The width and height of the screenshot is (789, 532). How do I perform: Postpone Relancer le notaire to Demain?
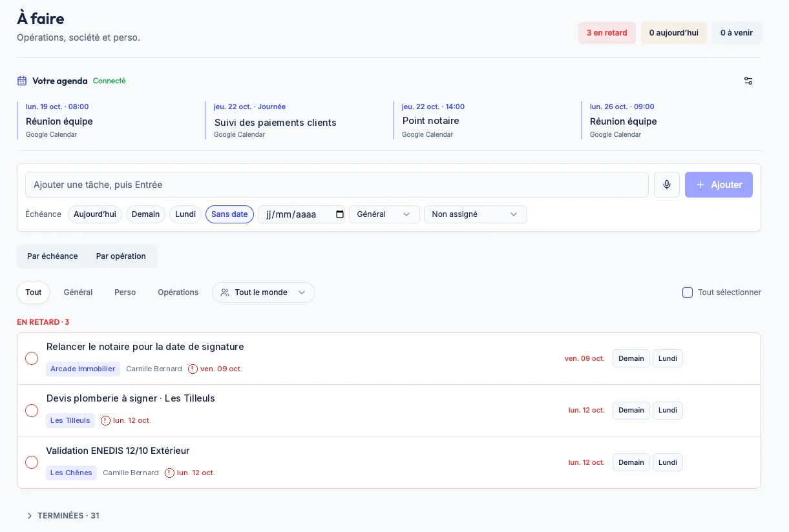click(631, 358)
